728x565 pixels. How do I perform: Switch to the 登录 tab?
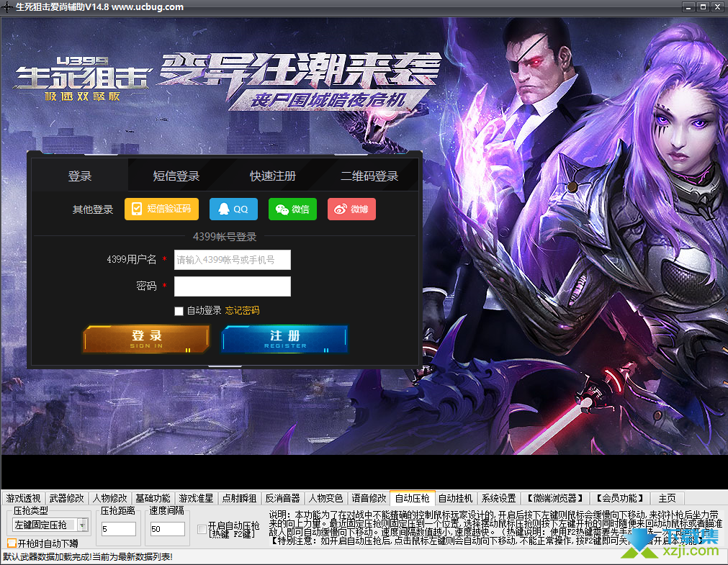(80, 176)
